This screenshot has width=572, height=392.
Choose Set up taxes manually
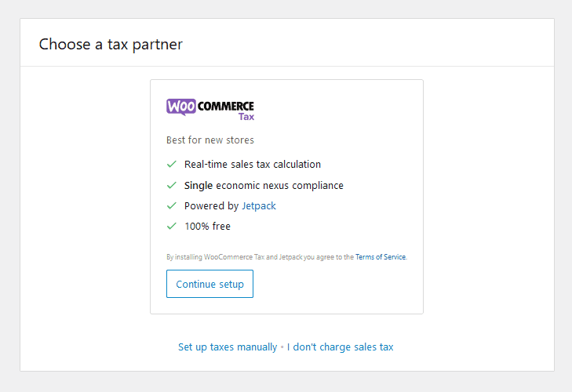(x=228, y=347)
